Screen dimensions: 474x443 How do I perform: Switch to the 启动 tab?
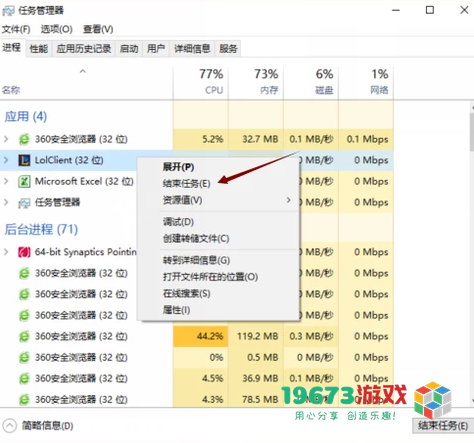click(129, 49)
